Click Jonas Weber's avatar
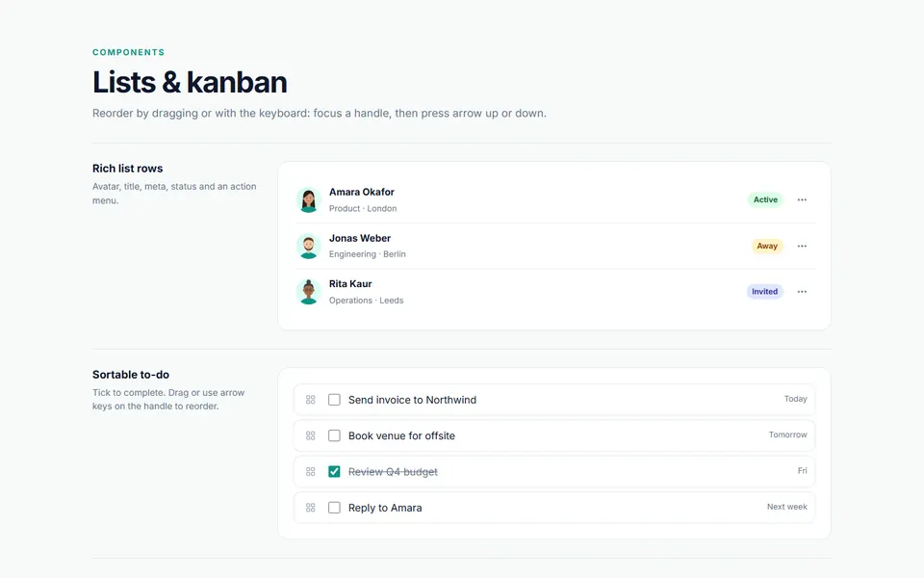The width and height of the screenshot is (924, 578). [308, 246]
